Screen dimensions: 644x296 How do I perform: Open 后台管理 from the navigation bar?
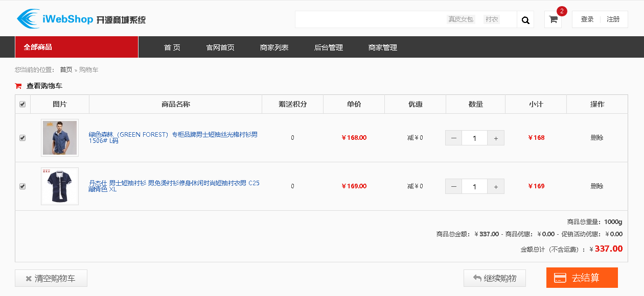[x=328, y=47]
